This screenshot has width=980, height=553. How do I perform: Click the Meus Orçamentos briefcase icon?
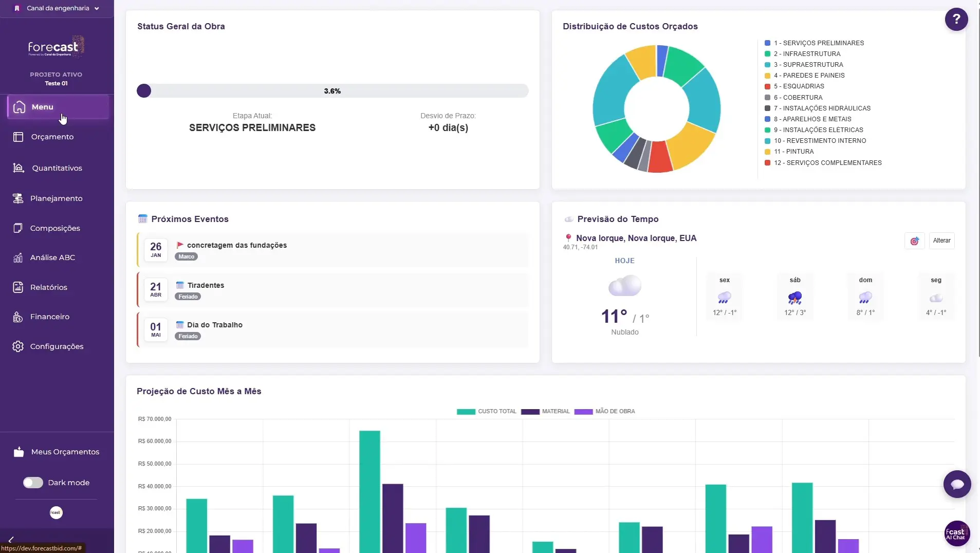point(19,452)
